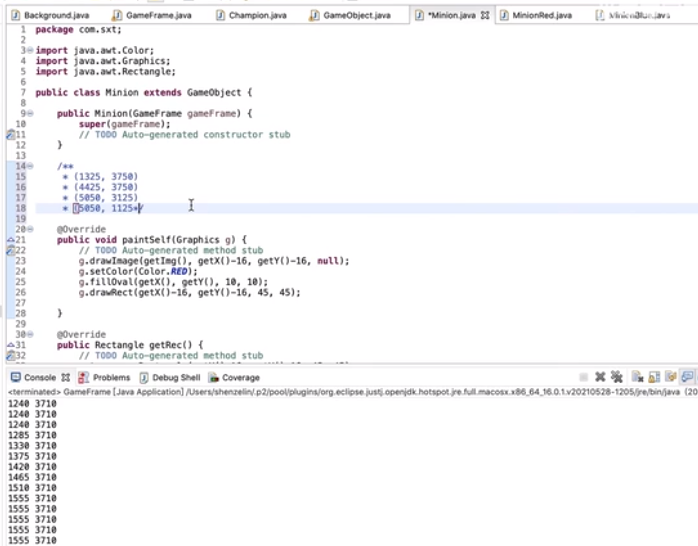
Task: Click the override indicator marker on line 31
Action: pyautogui.click(x=11, y=345)
